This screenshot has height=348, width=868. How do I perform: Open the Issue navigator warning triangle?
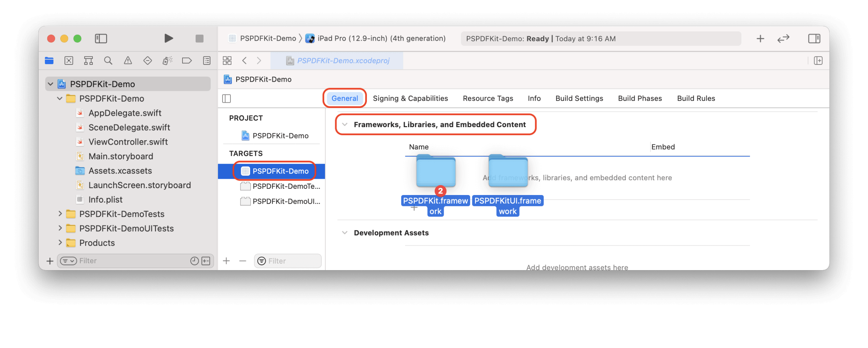click(x=128, y=60)
